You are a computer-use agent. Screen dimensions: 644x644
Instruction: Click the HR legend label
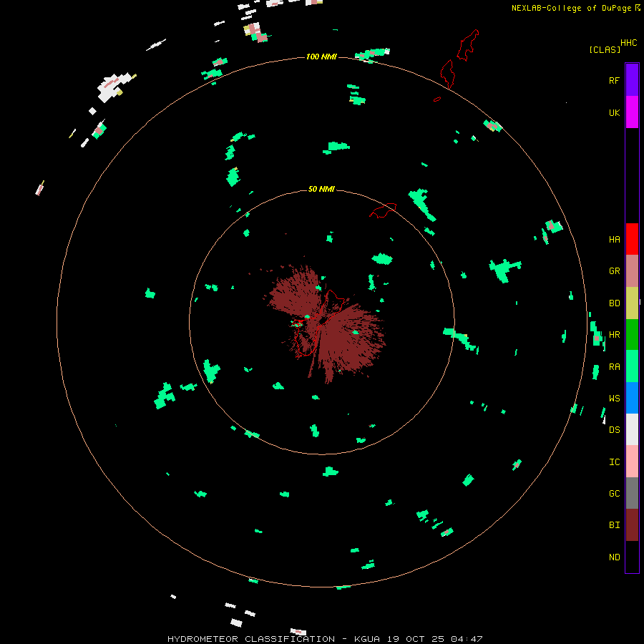pyautogui.click(x=614, y=335)
